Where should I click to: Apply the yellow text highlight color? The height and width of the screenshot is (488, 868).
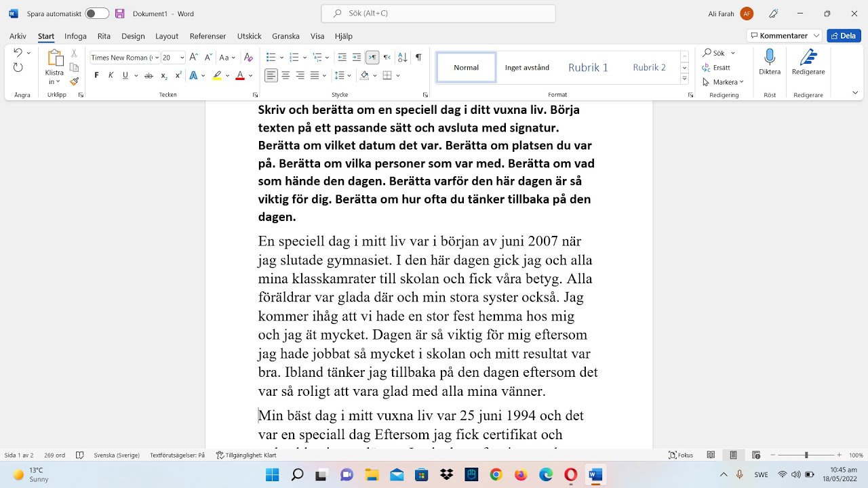tap(217, 75)
